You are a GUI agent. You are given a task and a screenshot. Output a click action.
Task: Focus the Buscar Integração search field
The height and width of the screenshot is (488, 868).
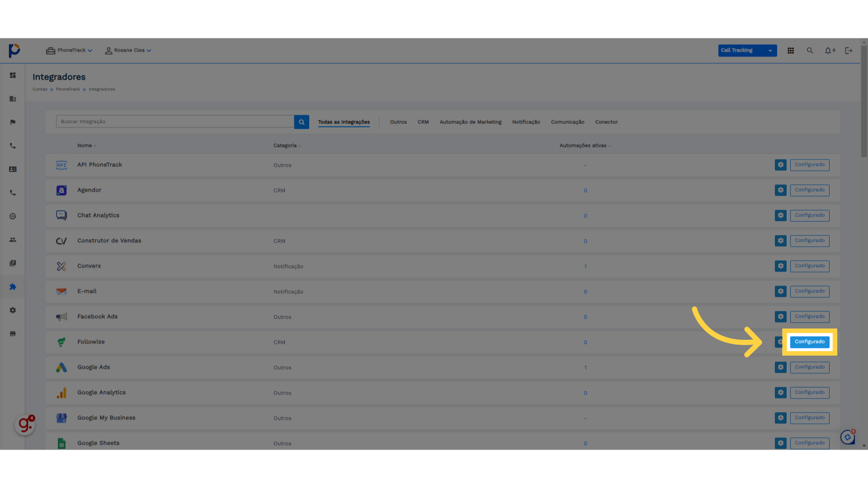[x=175, y=122]
